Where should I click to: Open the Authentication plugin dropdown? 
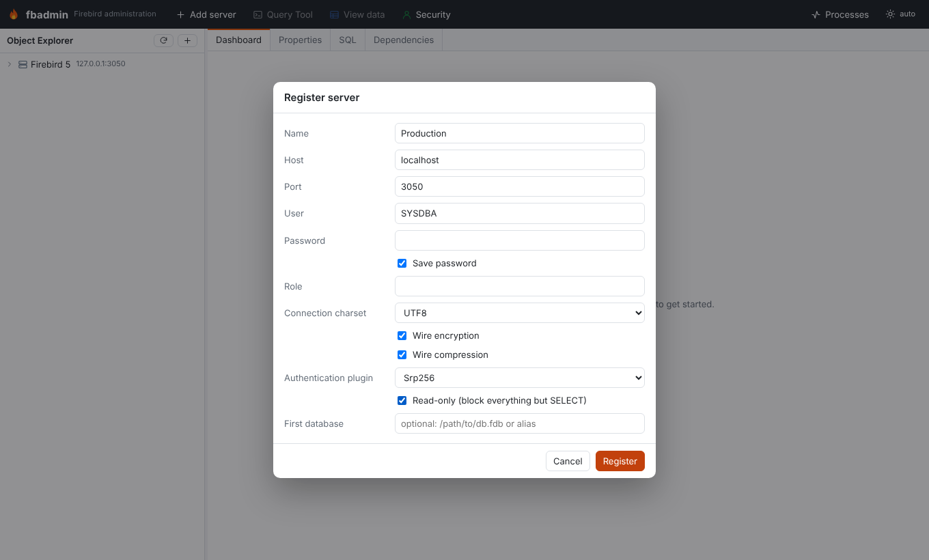pyautogui.click(x=520, y=378)
